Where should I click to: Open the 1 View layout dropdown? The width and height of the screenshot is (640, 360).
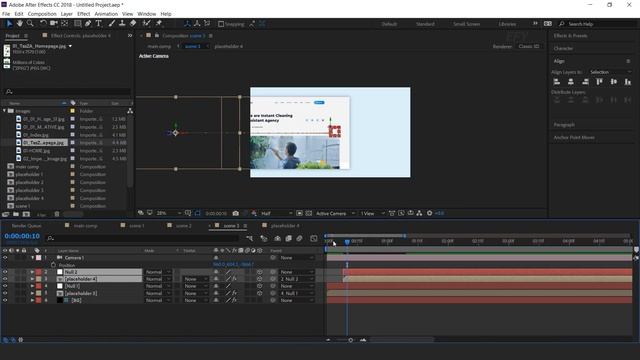click(372, 213)
